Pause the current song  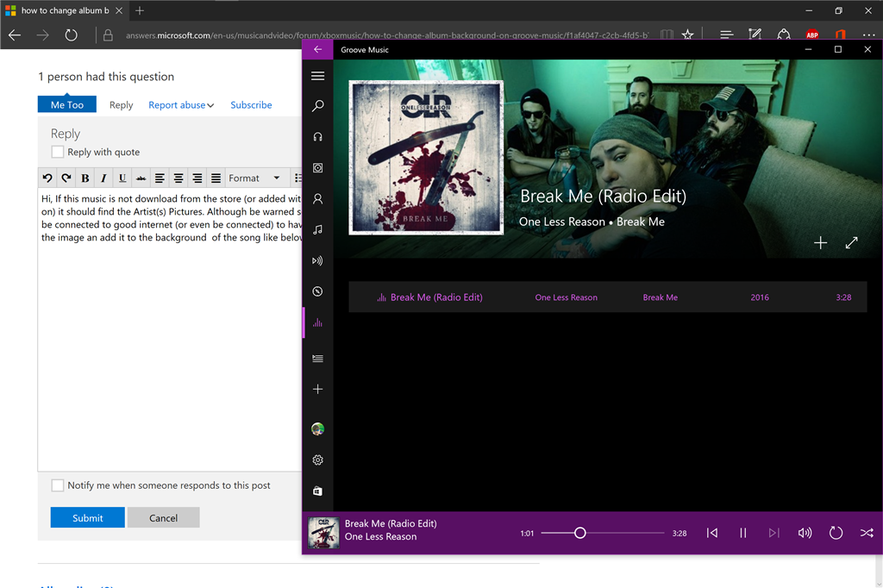point(742,533)
